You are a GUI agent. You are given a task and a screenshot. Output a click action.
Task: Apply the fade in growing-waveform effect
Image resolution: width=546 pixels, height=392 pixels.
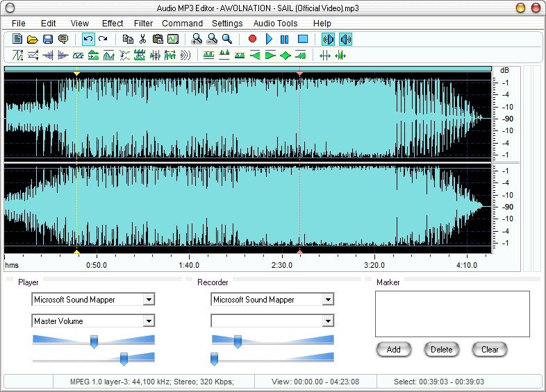pyautogui.click(x=48, y=56)
